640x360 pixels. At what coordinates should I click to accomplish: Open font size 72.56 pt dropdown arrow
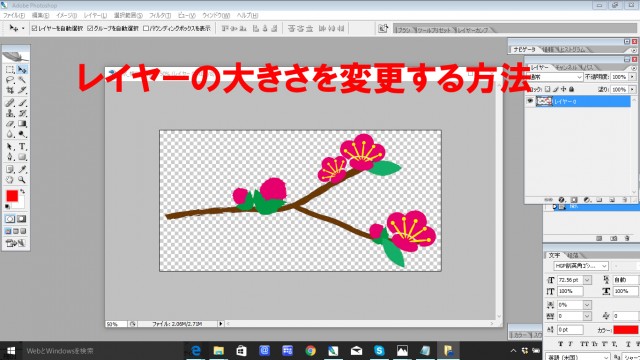tap(587, 280)
